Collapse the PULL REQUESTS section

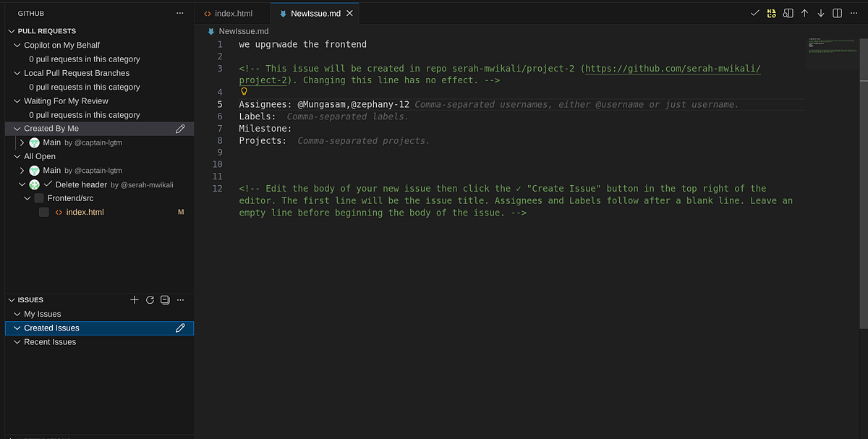pos(12,31)
